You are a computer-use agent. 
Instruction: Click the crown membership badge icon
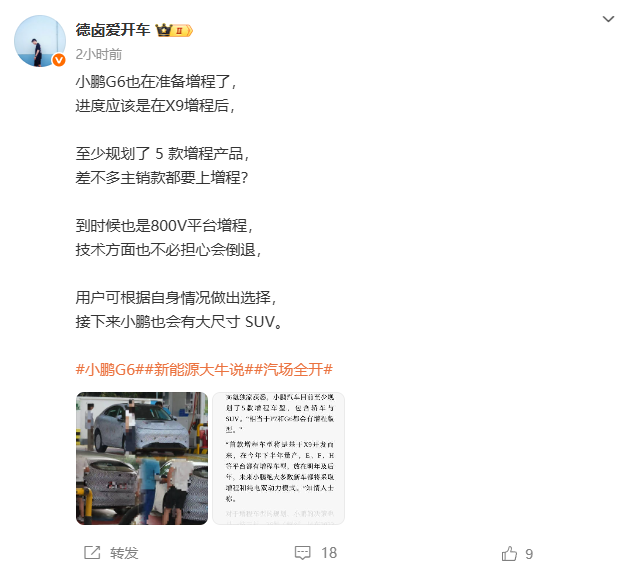[x=164, y=30]
